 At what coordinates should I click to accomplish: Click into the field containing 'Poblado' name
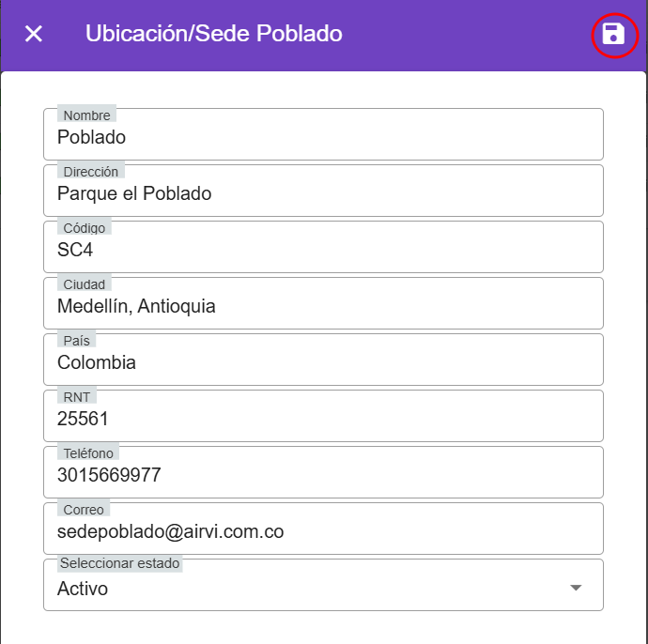(323, 137)
